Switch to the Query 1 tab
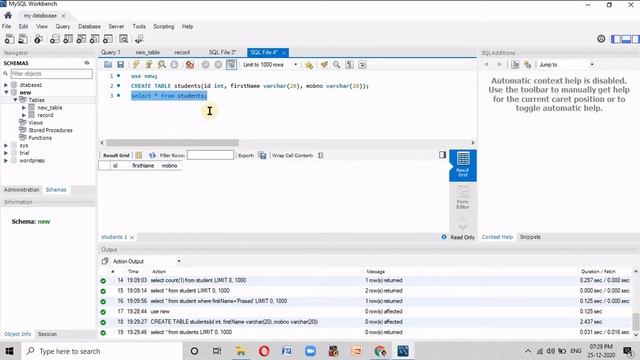The image size is (640, 360). tap(111, 52)
